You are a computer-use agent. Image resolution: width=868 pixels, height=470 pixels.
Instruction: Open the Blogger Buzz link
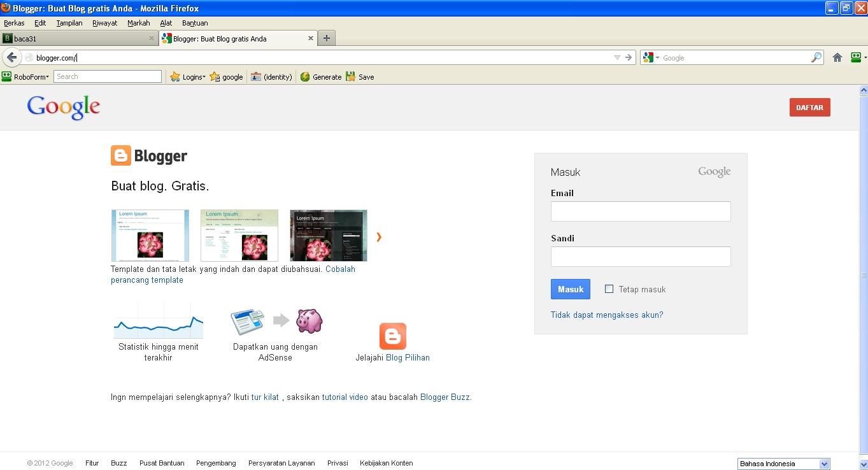[445, 397]
